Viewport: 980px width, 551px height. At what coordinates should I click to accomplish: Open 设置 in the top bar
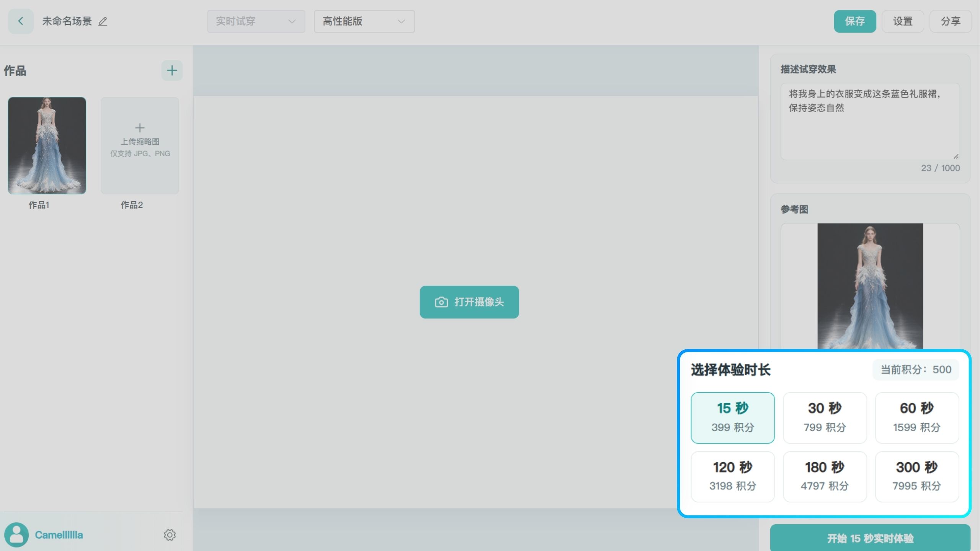pos(903,21)
